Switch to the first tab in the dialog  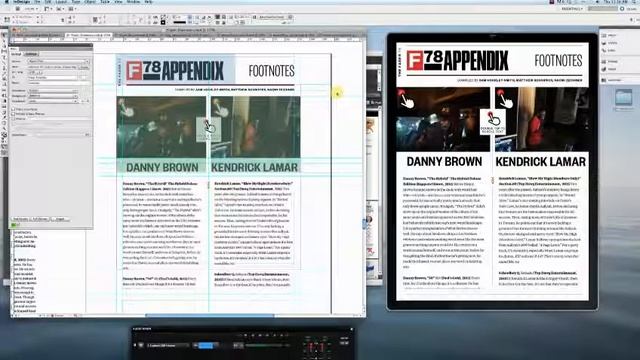click(x=16, y=54)
